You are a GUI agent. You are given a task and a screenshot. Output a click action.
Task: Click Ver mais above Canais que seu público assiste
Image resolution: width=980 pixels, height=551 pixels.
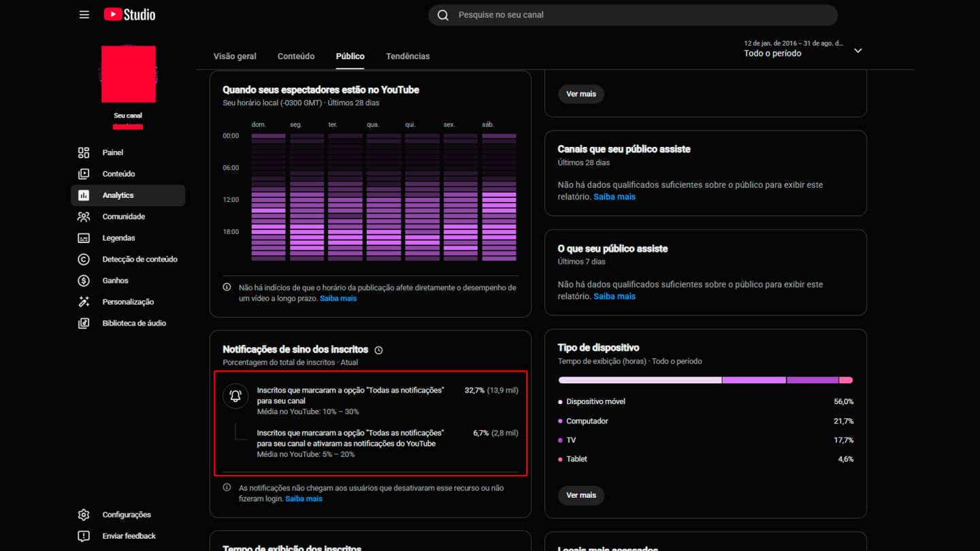(x=581, y=94)
